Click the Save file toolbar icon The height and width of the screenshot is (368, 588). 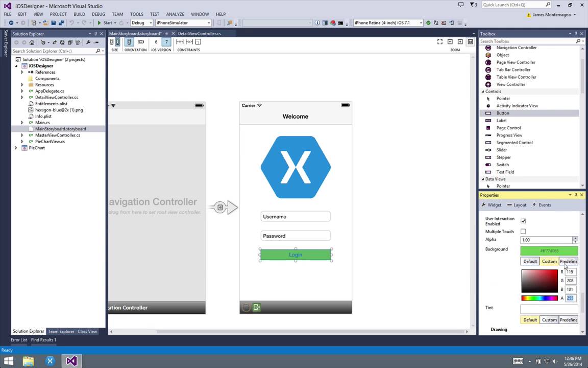pos(53,23)
